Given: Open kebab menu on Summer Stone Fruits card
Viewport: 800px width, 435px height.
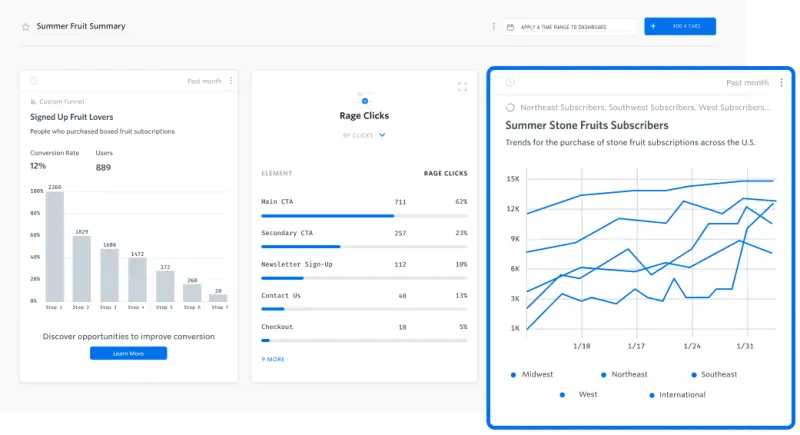Looking at the screenshot, I should pyautogui.click(x=781, y=83).
